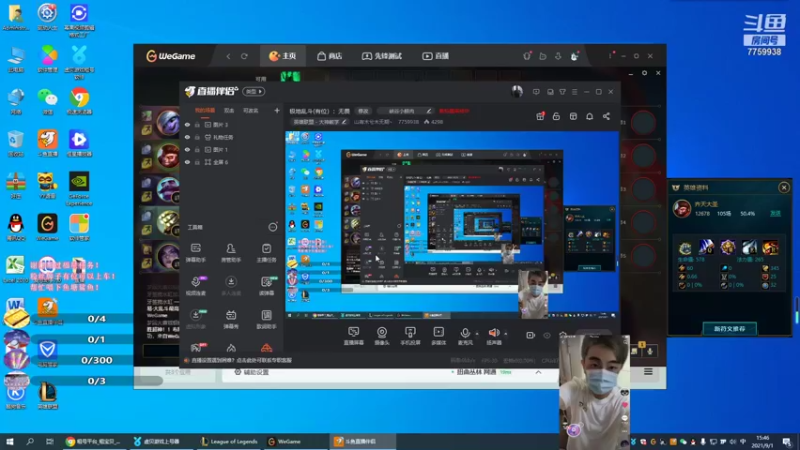The width and height of the screenshot is (800, 450).
Task: Add 直播屏幕 screen capture source
Action: click(x=354, y=336)
